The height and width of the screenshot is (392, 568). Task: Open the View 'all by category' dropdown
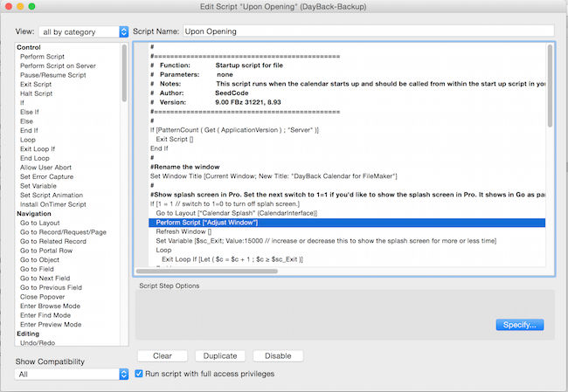83,31
